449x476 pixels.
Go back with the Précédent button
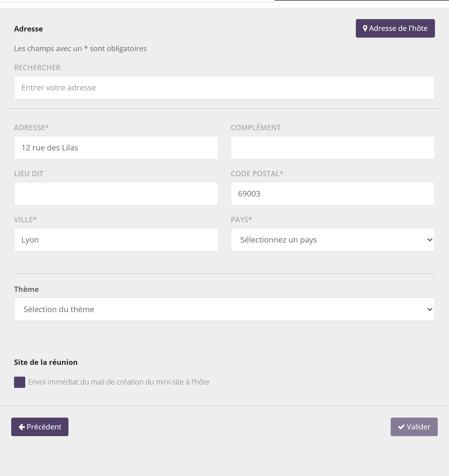40,427
